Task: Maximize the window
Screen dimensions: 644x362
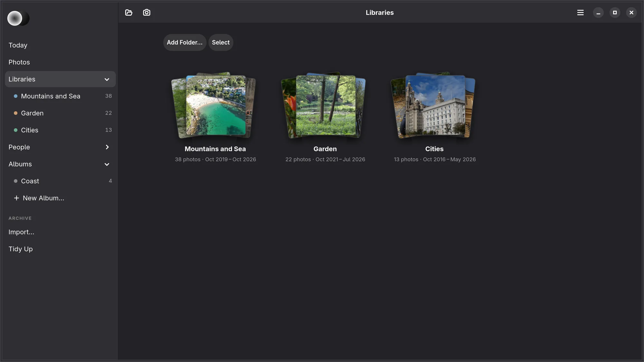Action: pos(615,13)
